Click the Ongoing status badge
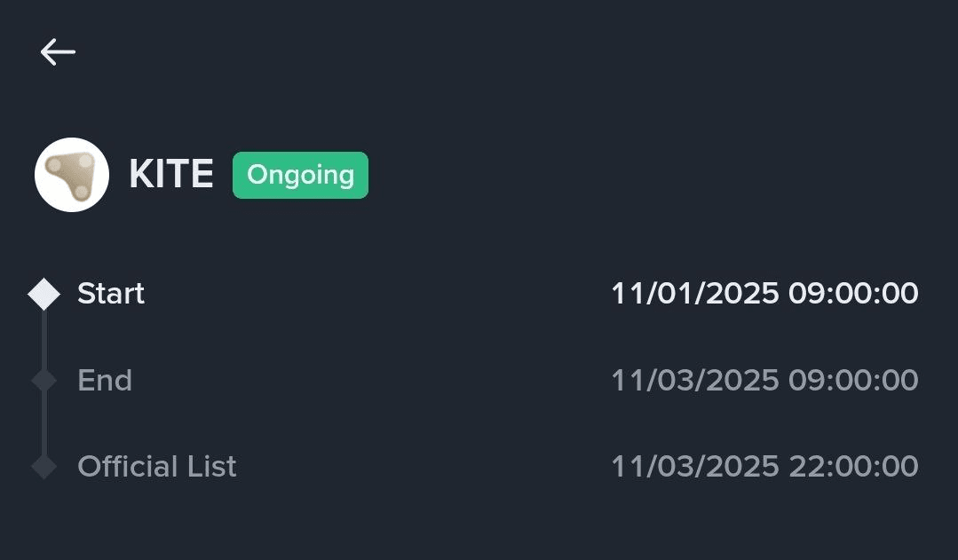 click(300, 175)
